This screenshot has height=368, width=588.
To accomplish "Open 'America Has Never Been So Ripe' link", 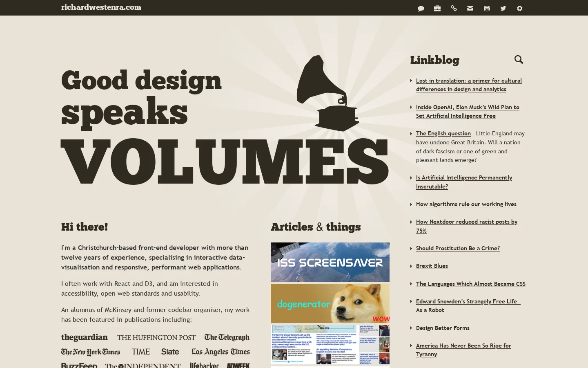I will (x=463, y=350).
